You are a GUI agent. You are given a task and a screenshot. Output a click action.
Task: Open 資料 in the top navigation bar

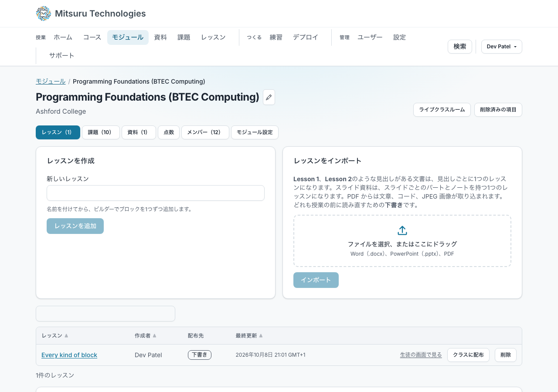[x=160, y=37]
